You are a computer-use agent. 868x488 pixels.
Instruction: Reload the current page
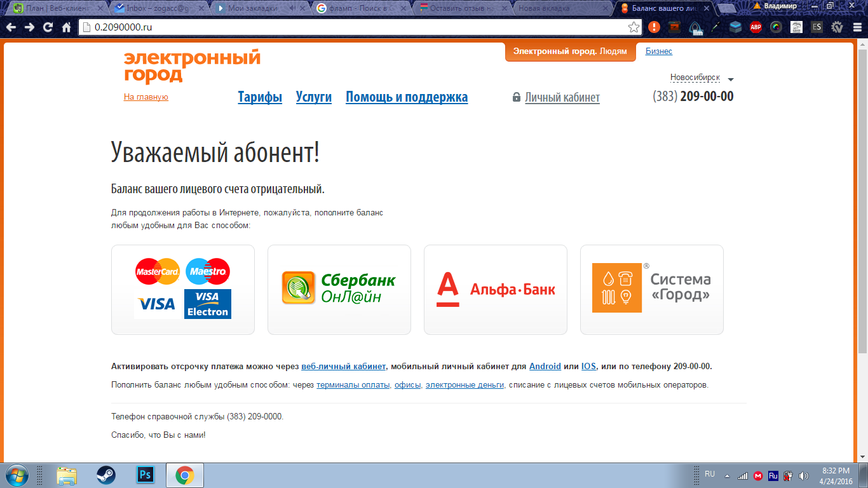(48, 27)
